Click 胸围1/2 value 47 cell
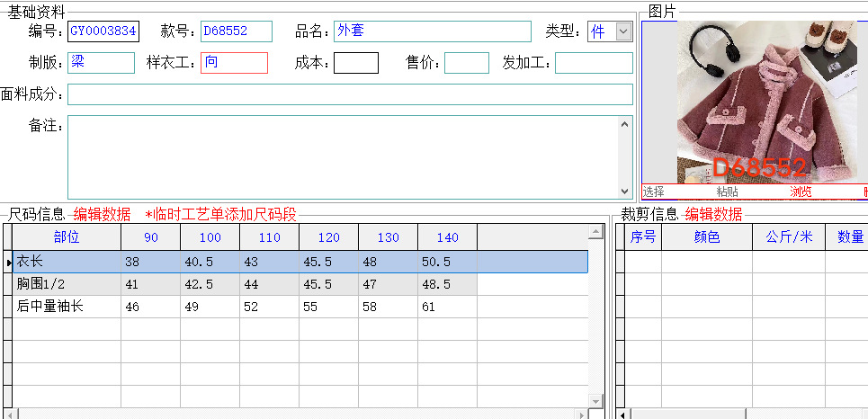Image resolution: width=868 pixels, height=419 pixels. click(388, 284)
